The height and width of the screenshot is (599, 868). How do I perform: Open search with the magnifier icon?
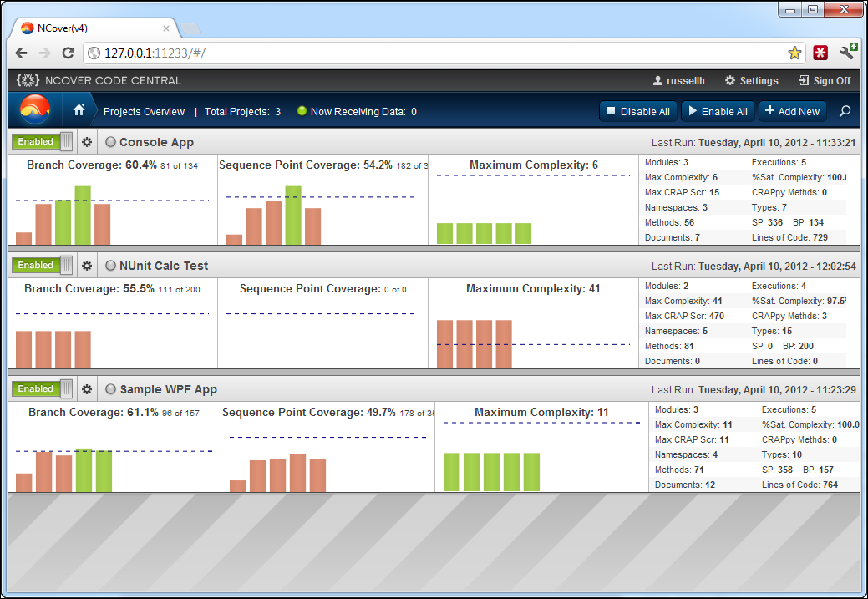(x=845, y=111)
